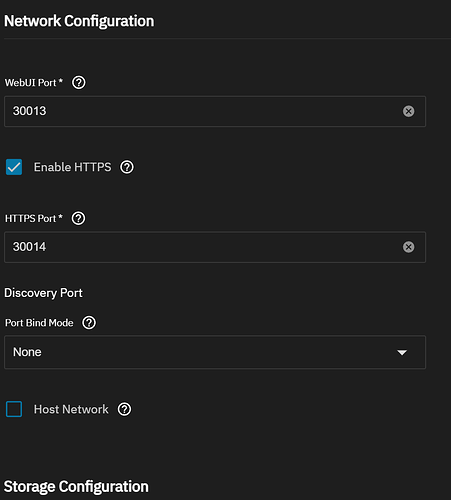451x500 pixels.
Task: Click the WebUI Port field label
Action: [x=34, y=83]
